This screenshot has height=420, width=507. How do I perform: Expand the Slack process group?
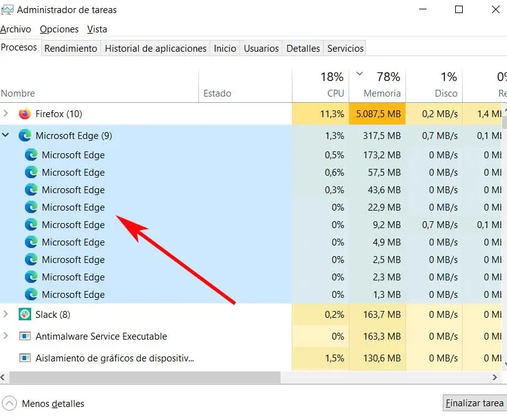(6, 315)
